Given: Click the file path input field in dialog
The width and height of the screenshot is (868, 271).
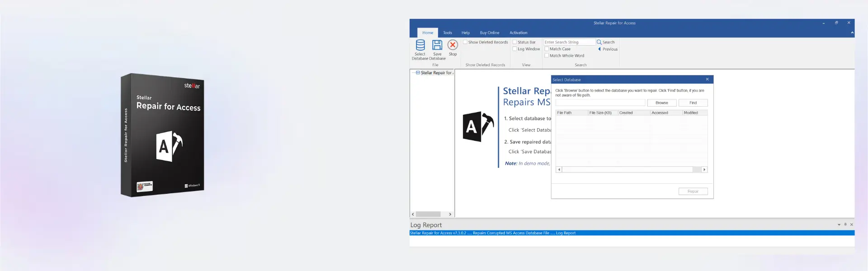Looking at the screenshot, I should tap(600, 103).
